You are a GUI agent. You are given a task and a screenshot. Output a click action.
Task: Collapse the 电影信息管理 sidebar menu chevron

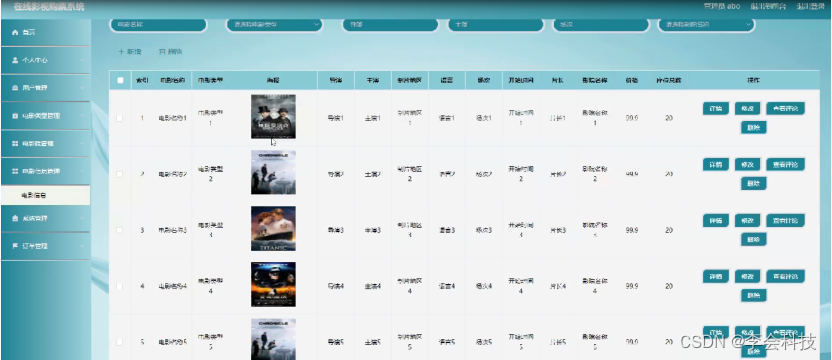(82, 171)
